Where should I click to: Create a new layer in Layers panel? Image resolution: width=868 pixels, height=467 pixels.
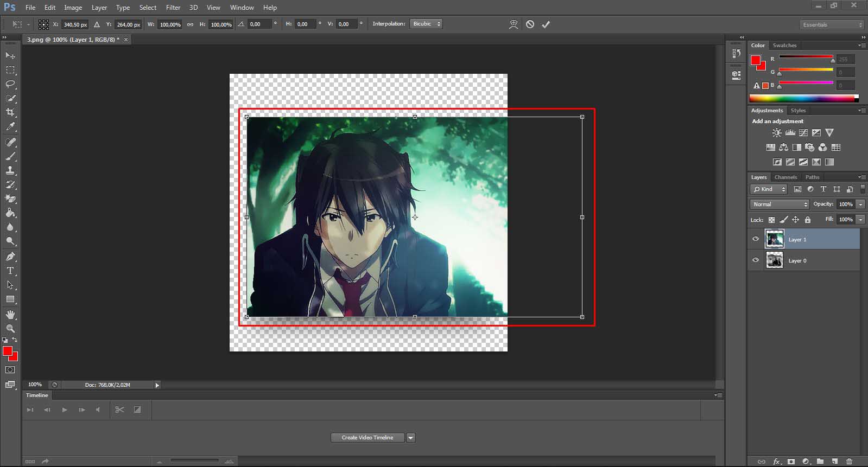coord(835,462)
